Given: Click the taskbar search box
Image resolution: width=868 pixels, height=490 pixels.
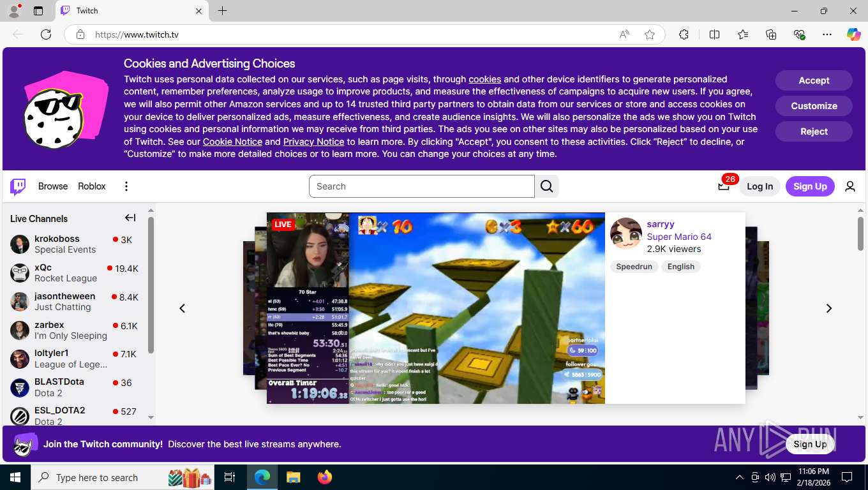Looking at the screenshot, I should (124, 477).
